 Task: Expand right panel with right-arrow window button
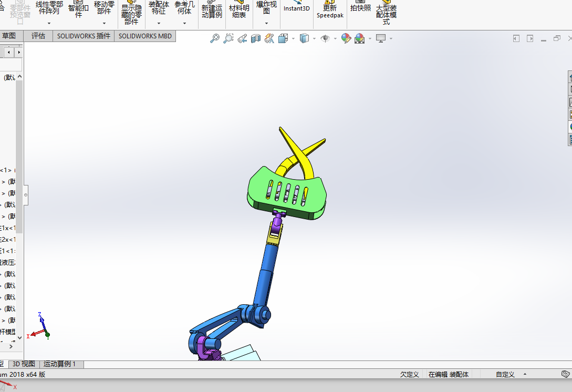point(530,38)
